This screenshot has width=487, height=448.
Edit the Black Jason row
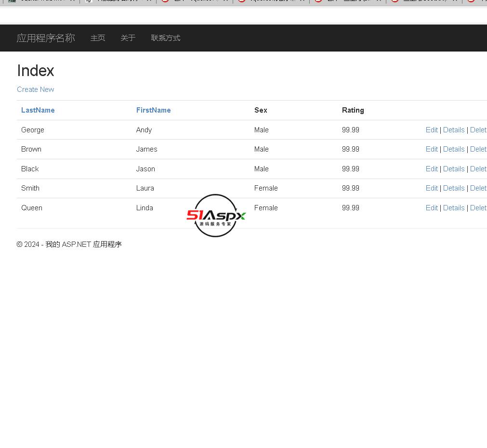432,169
